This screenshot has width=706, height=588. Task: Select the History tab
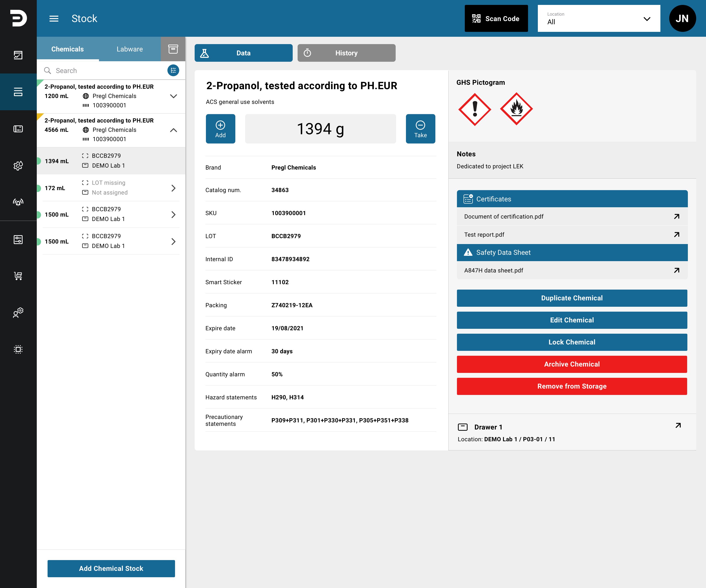pyautogui.click(x=346, y=53)
